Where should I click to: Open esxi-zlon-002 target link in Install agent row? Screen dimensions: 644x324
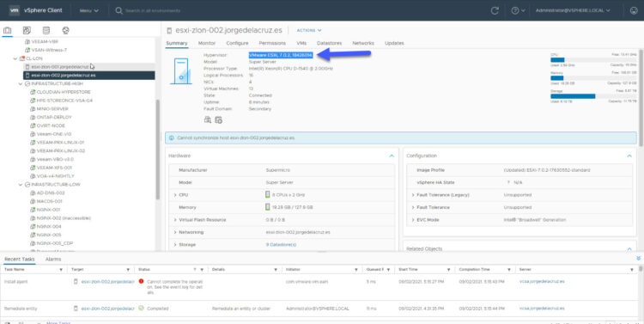coord(107,282)
